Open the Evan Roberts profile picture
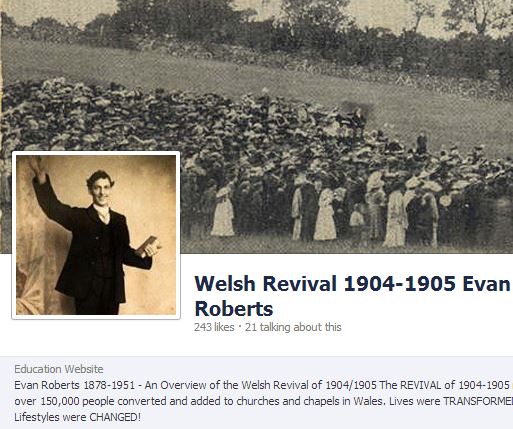The width and height of the screenshot is (513, 429). point(96,235)
